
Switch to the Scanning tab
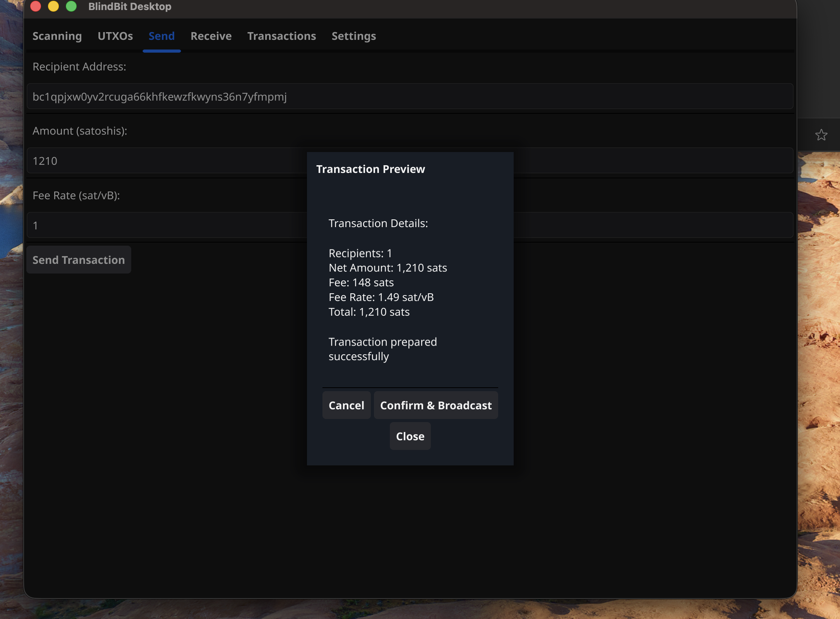57,36
